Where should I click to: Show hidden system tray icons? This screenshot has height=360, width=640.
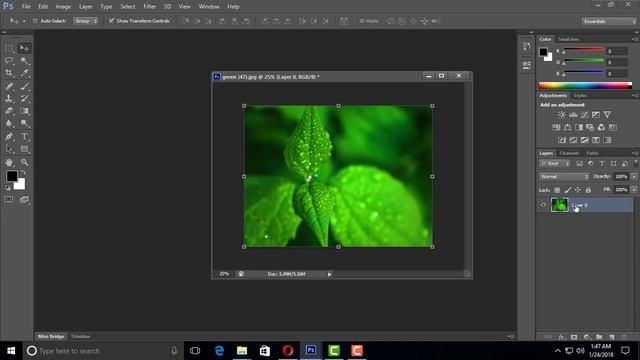click(x=558, y=351)
